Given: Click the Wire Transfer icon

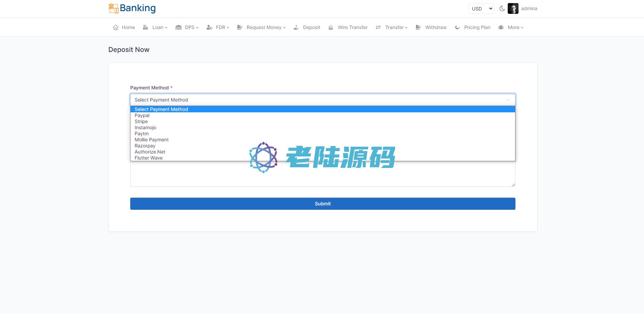Looking at the screenshot, I should point(331,27).
